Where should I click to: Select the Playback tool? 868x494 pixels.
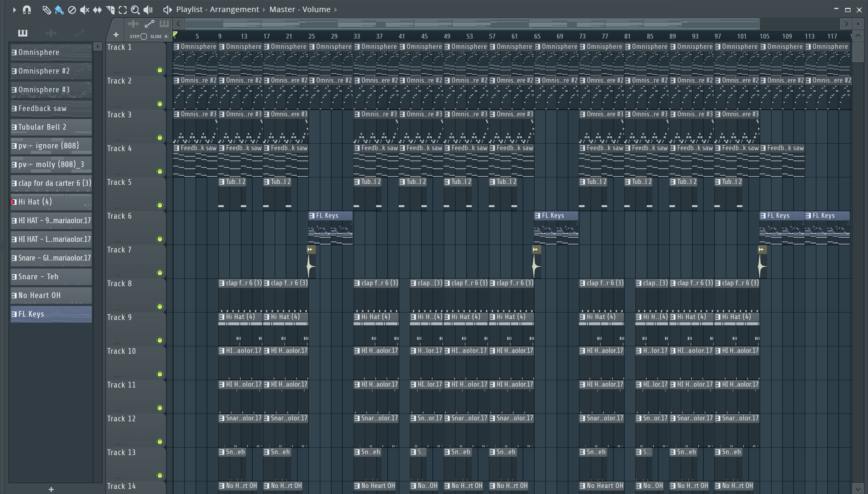point(148,10)
